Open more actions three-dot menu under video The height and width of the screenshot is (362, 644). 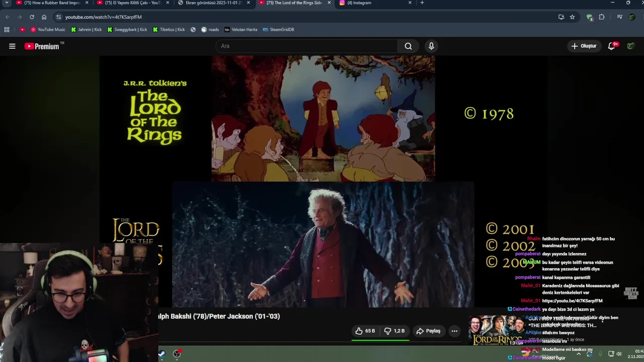pos(454,331)
